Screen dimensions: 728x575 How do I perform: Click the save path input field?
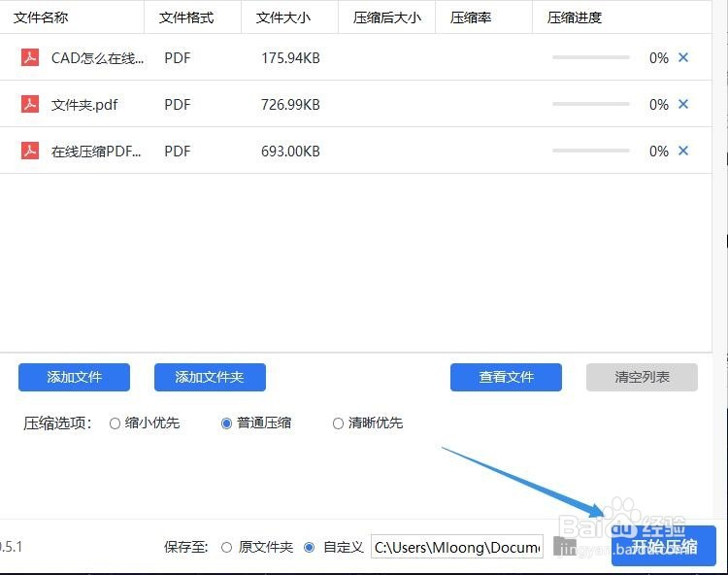click(457, 547)
